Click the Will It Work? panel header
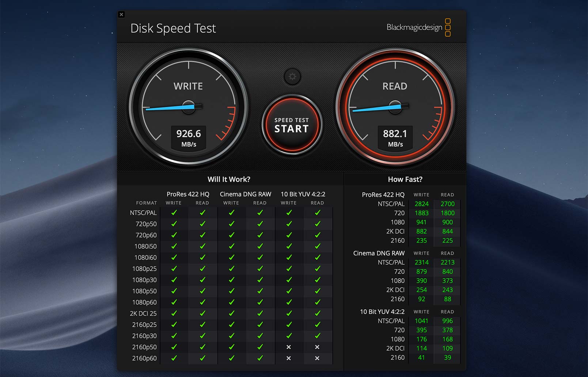The height and width of the screenshot is (377, 588). pyautogui.click(x=229, y=179)
